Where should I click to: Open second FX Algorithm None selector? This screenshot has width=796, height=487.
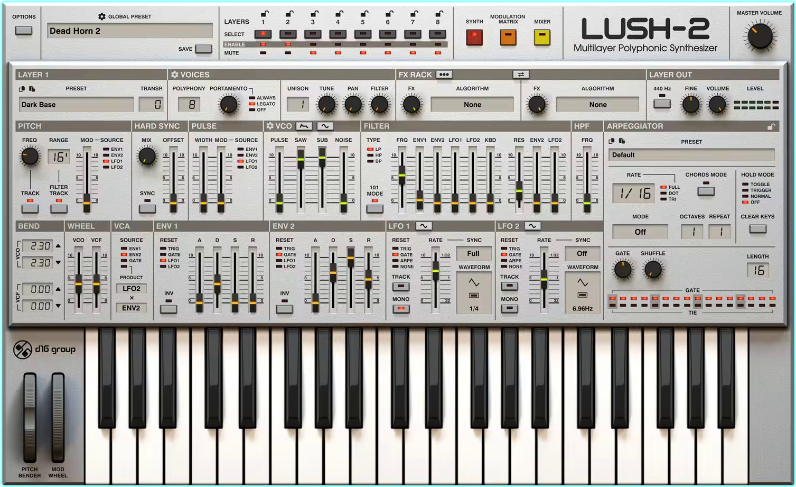click(x=598, y=105)
